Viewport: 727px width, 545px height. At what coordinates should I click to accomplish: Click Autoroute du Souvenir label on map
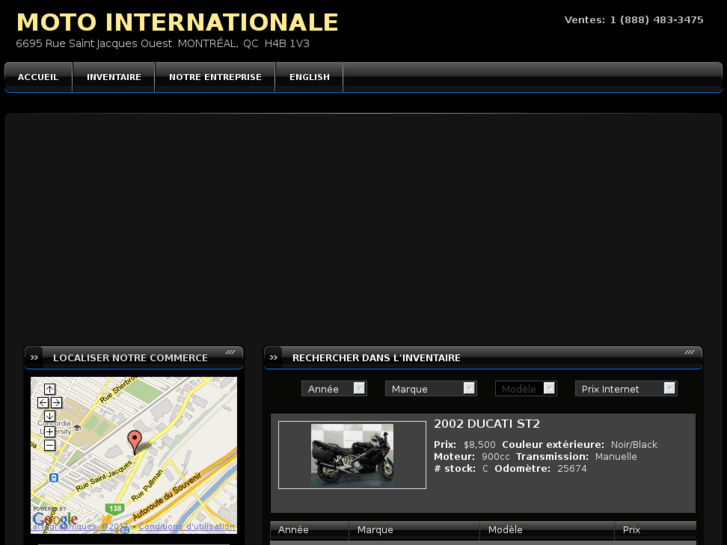tap(167, 496)
